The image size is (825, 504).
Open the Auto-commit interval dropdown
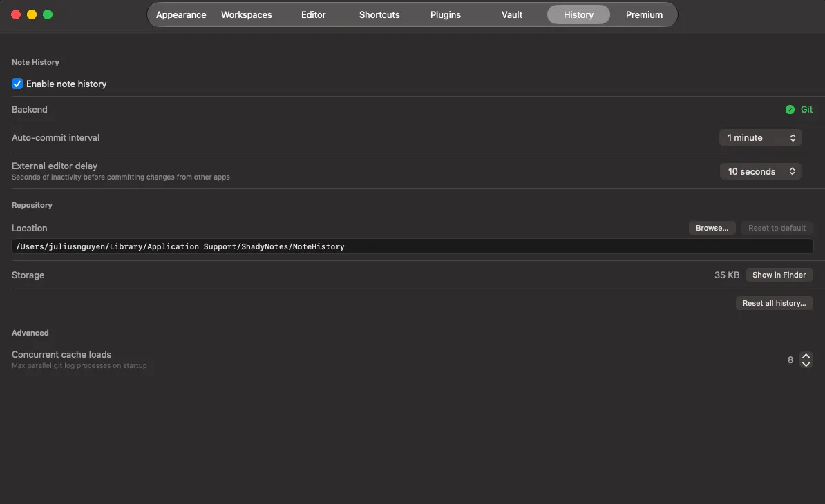click(760, 137)
